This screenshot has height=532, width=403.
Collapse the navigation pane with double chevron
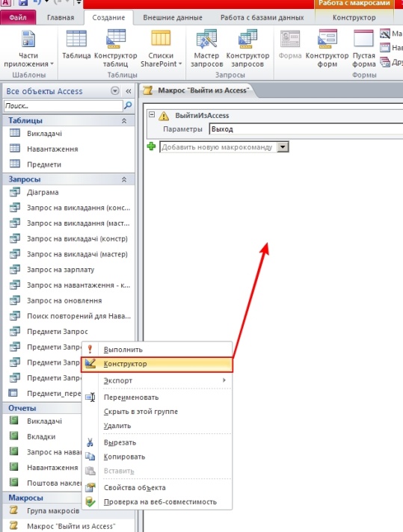pyautogui.click(x=129, y=91)
